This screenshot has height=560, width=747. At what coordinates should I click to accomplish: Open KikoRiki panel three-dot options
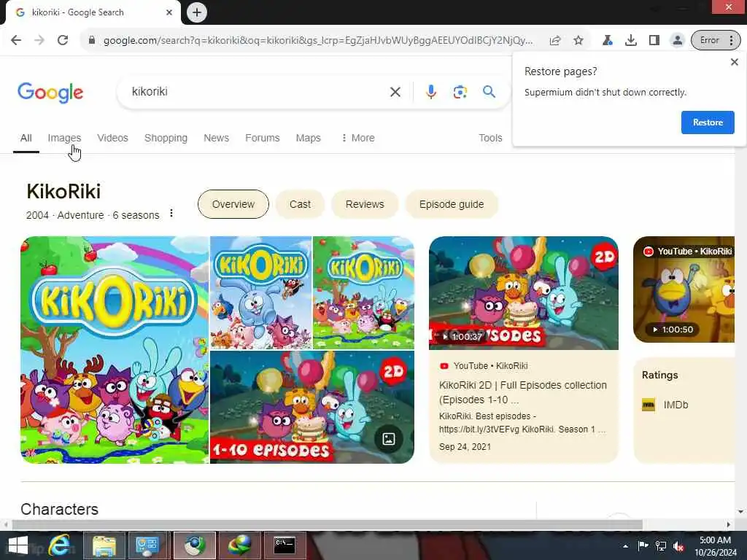(171, 214)
